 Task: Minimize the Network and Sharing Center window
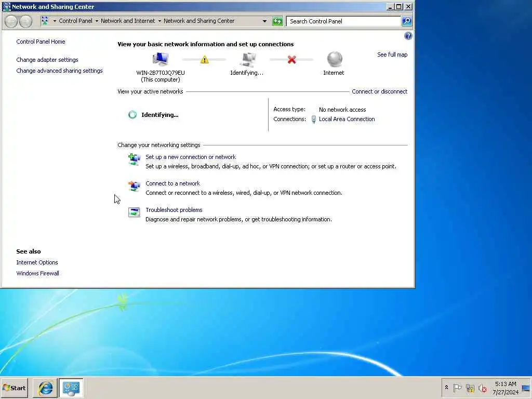[390, 6]
